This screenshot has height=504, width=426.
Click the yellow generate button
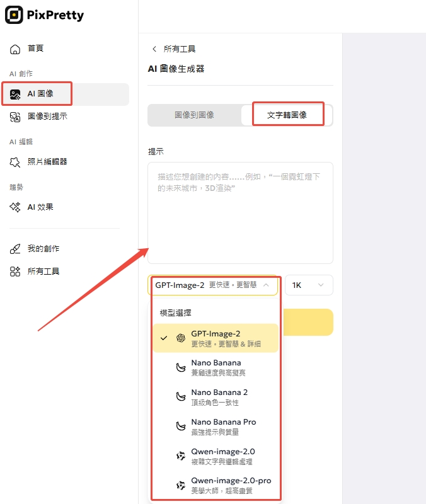coord(308,323)
